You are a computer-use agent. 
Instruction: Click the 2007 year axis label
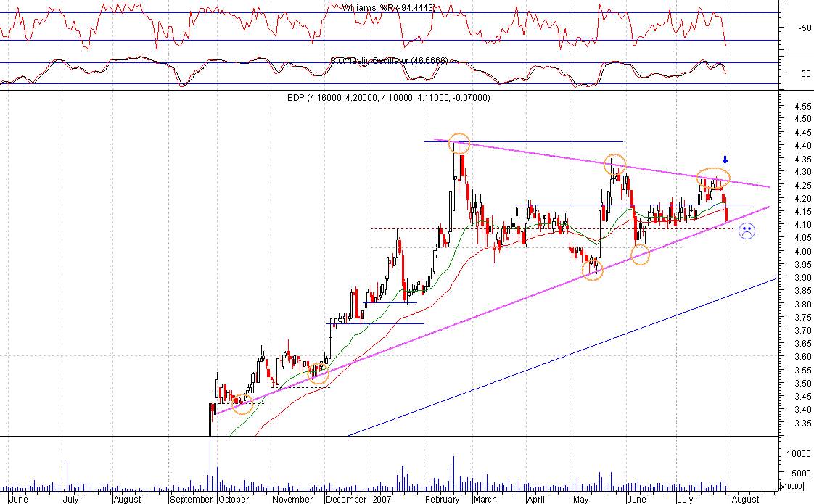(382, 499)
